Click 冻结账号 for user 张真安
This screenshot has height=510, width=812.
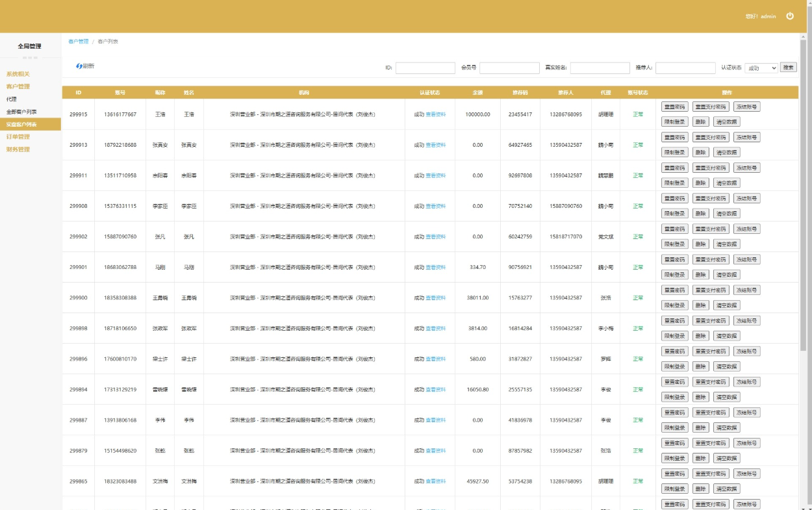(746, 137)
